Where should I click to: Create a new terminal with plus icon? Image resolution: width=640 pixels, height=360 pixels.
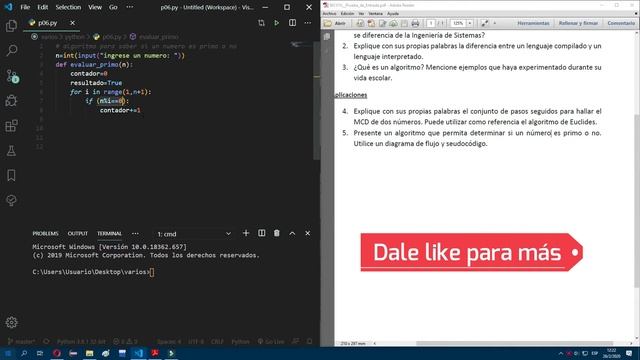246,233
